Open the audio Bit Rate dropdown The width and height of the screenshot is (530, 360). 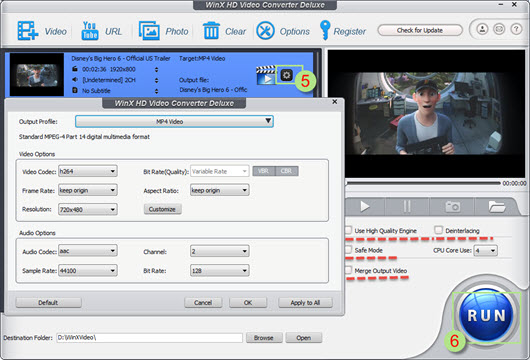[220, 270]
